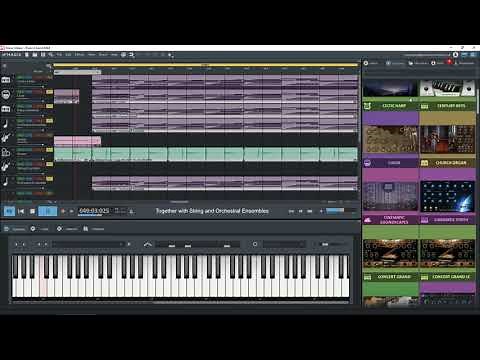Click the third toolbar icon after the MAGIX logo
Viewport: 480px width, 360px height.
point(43,55)
